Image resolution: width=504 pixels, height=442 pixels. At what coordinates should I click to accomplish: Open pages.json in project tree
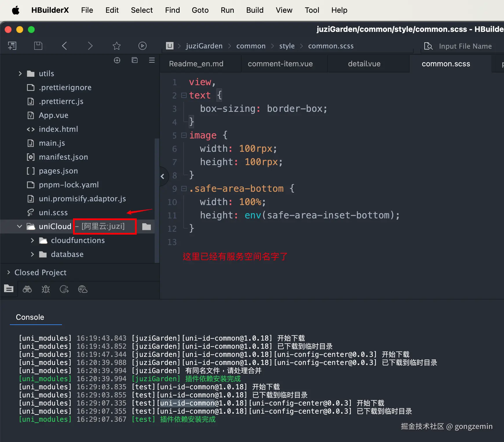click(x=58, y=171)
